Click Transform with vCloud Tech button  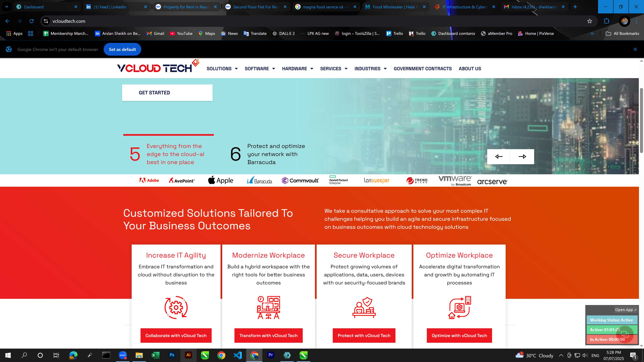pos(269,336)
